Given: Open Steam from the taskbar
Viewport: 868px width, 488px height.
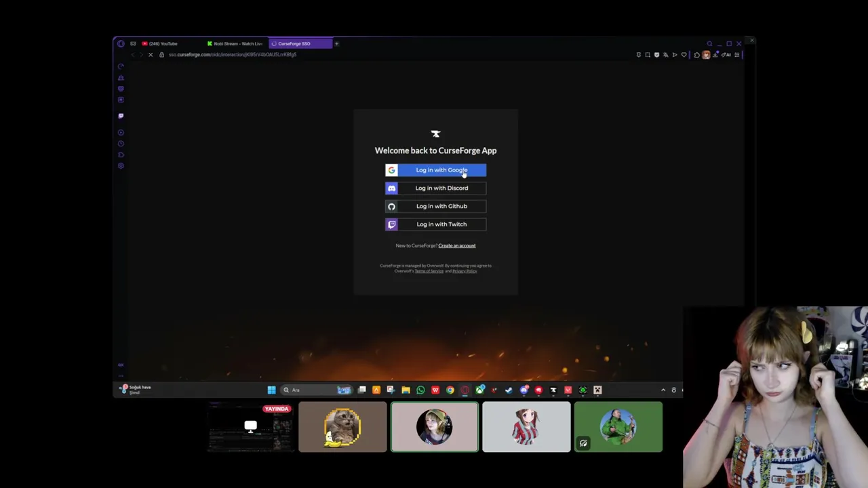Looking at the screenshot, I should tap(509, 390).
